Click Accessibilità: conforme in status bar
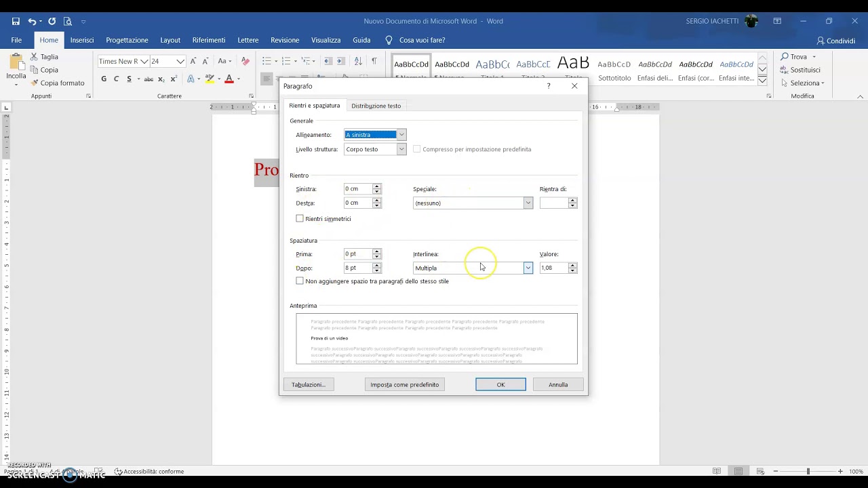868x488 pixels. (149, 471)
